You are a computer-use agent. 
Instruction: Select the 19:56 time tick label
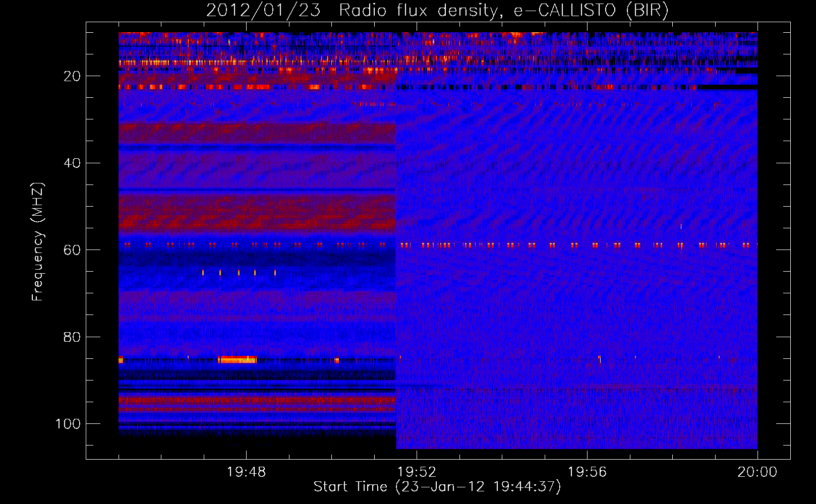coord(587,472)
